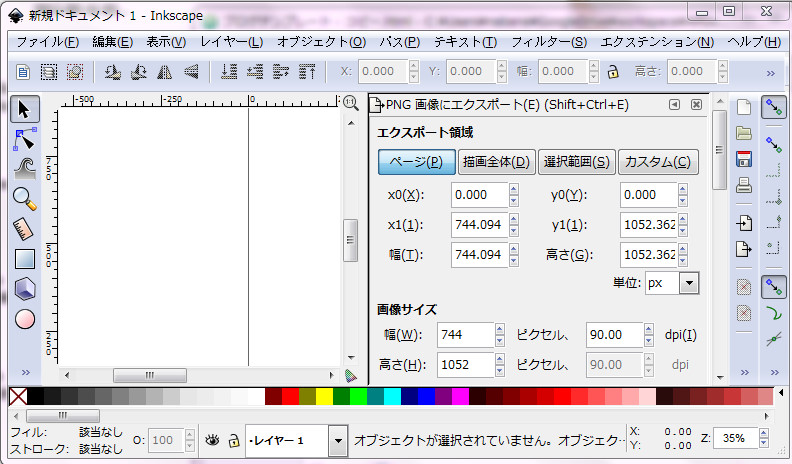792x464 pixels.
Task: Select the Ellipse circle tool
Action: click(24, 319)
